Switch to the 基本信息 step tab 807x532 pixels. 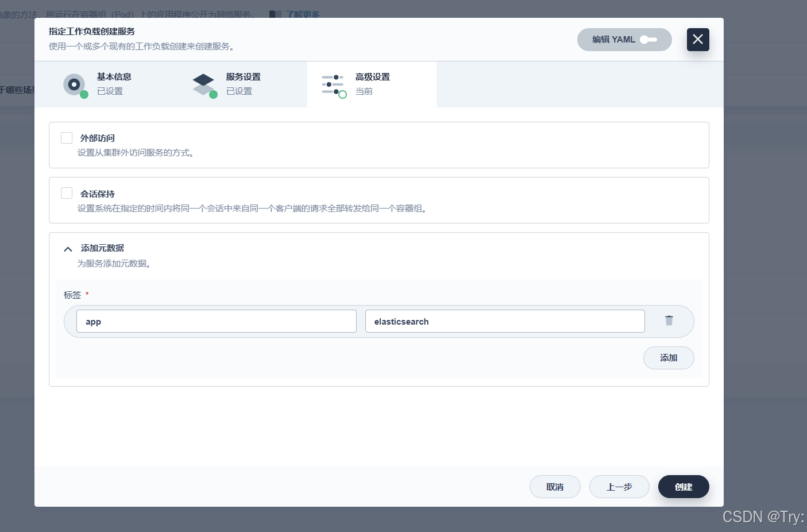click(113, 84)
